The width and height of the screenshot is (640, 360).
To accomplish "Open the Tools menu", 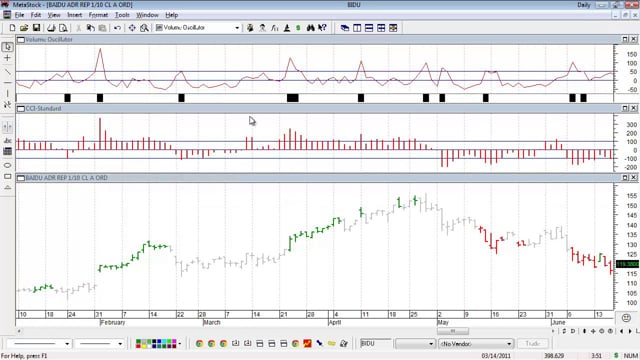I will pos(122,15).
